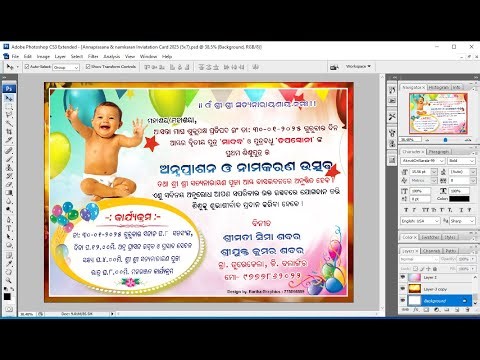The height and width of the screenshot is (360, 480).
Task: Select the Magic Wand tool
Action: coord(9,124)
